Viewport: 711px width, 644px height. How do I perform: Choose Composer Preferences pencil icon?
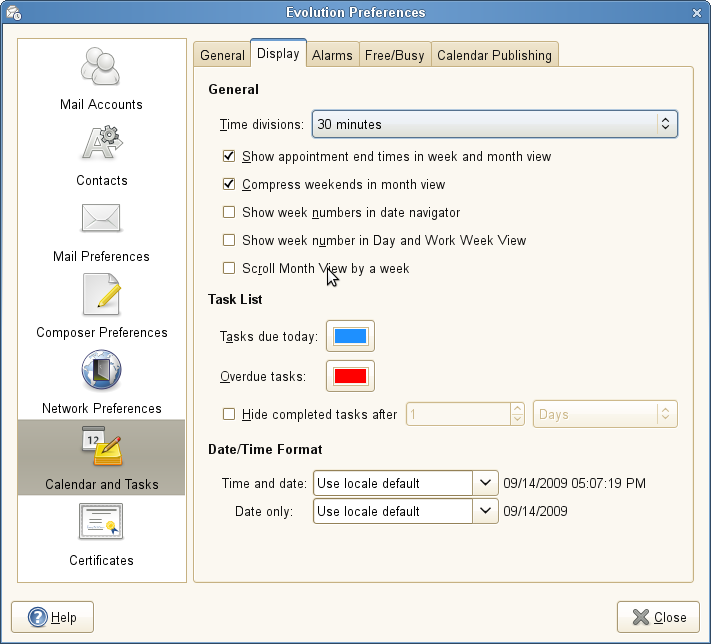tap(102, 294)
